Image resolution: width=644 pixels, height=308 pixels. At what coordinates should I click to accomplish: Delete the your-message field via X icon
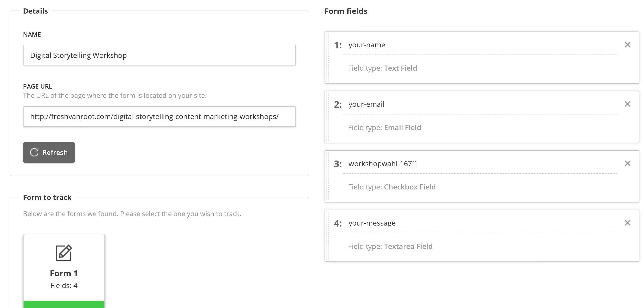pyautogui.click(x=627, y=223)
